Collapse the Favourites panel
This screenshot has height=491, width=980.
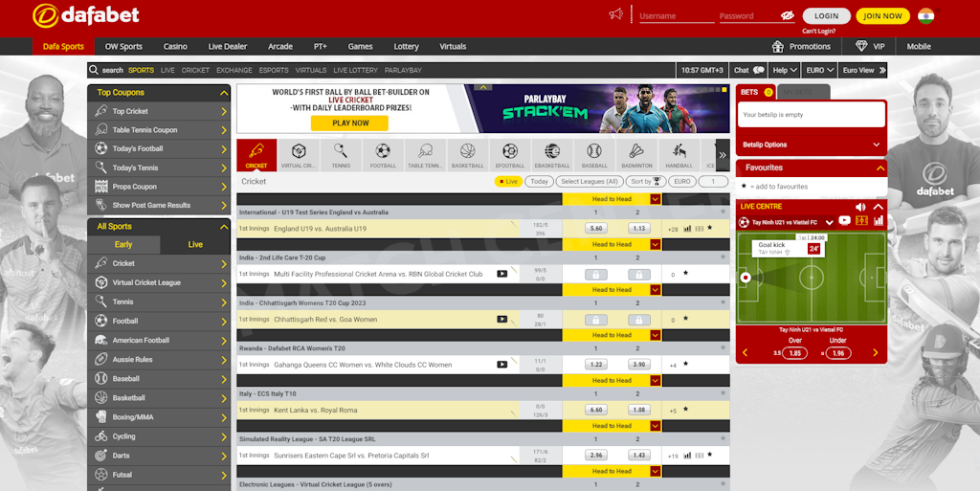[x=880, y=168]
